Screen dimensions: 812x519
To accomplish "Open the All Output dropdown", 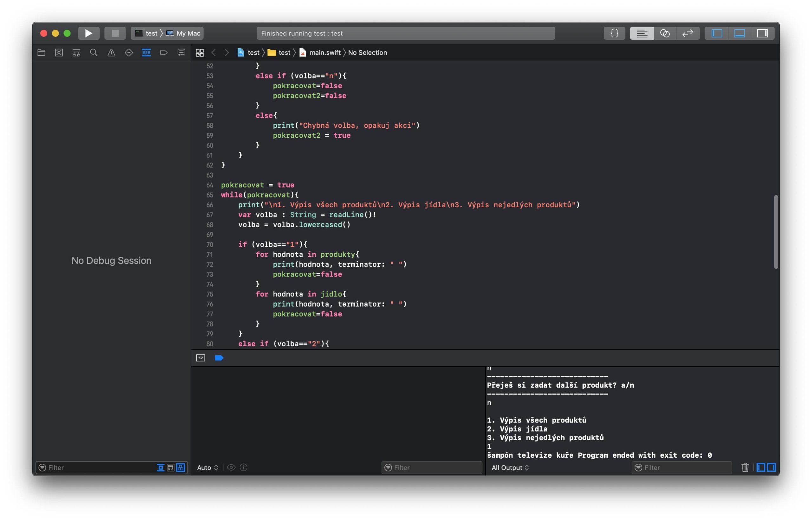I will coord(510,467).
